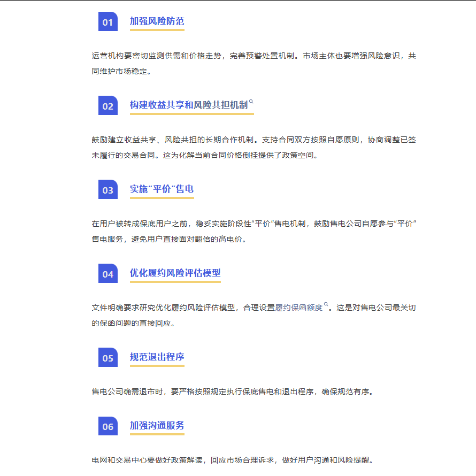The image size is (476, 476).
Task: Click the paragraph starting 在用户被转成保底用户之前
Action: click(x=254, y=232)
